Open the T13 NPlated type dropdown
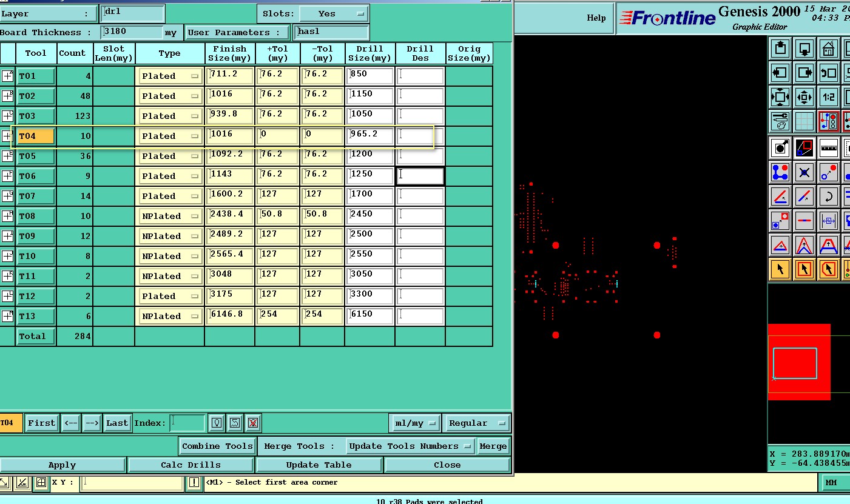Image resolution: width=850 pixels, height=504 pixels. click(170, 316)
